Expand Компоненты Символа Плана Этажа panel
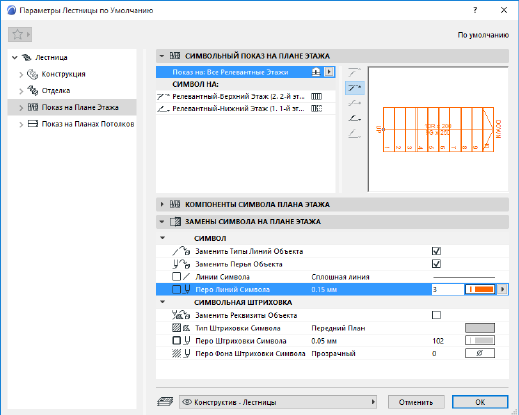This screenshot has width=519, height=415. [162, 204]
